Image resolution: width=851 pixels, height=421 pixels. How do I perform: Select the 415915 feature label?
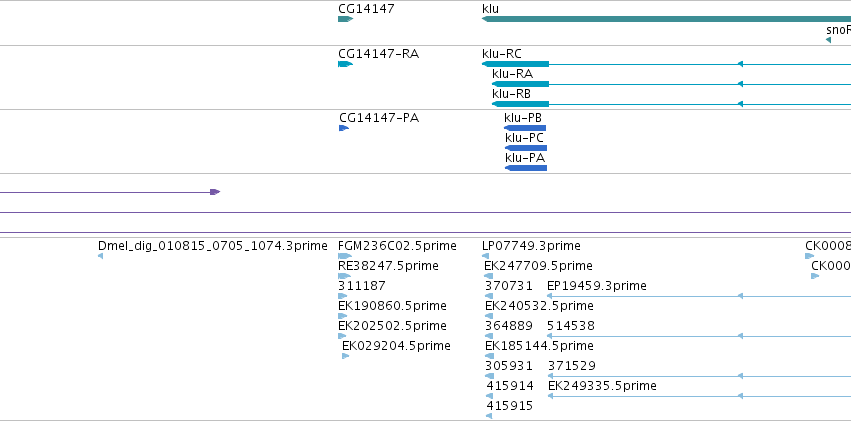(x=510, y=406)
